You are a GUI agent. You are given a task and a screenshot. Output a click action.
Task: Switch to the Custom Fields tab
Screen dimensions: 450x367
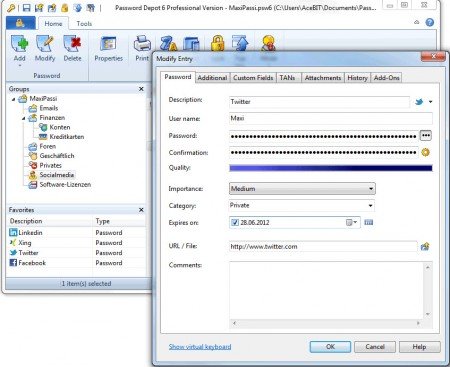[x=253, y=78]
